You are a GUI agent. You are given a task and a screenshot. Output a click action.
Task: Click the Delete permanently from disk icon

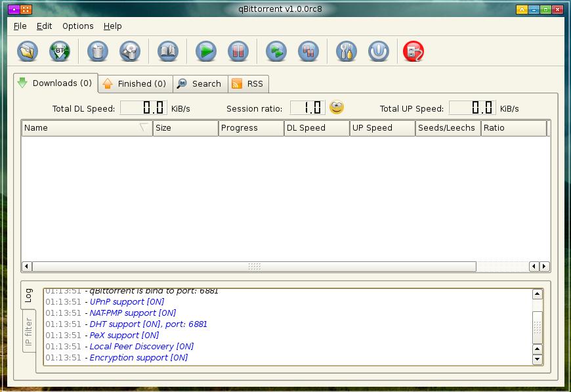[130, 51]
